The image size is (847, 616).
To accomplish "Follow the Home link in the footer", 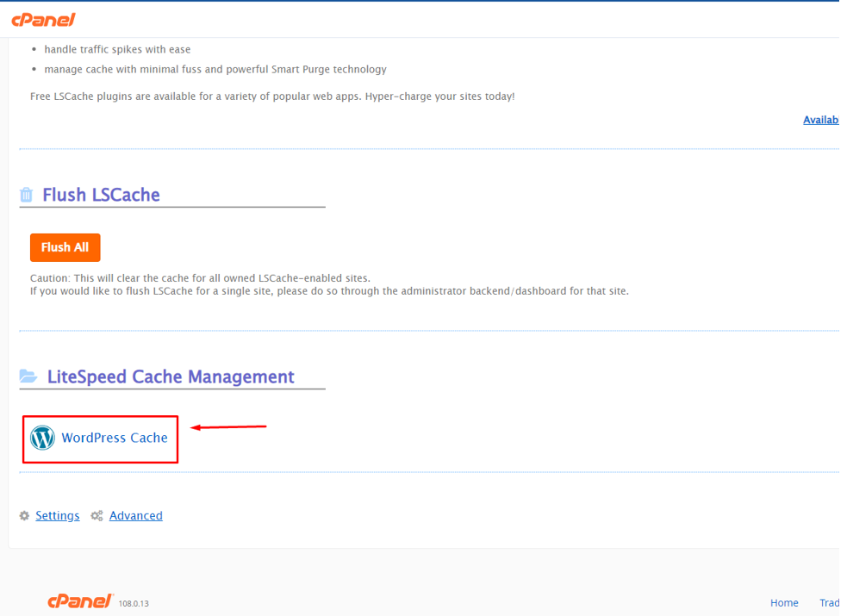I will point(784,602).
